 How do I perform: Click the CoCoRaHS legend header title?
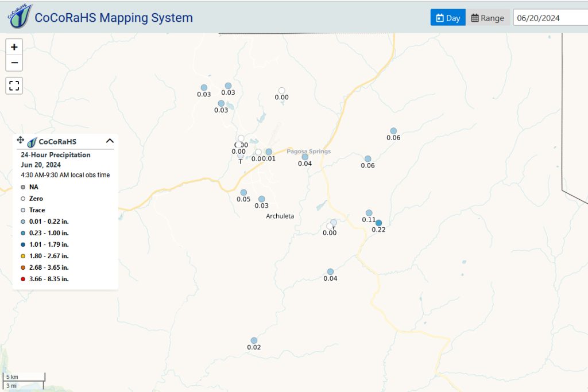(57, 142)
